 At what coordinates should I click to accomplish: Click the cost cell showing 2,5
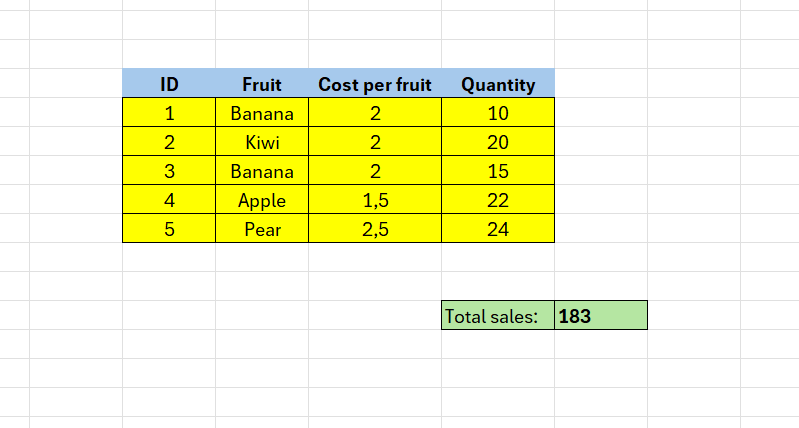(375, 229)
